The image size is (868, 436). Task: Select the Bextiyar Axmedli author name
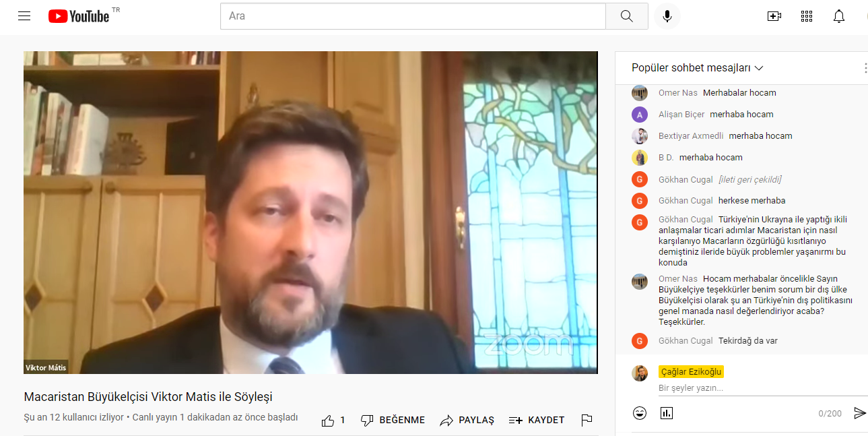(x=691, y=136)
